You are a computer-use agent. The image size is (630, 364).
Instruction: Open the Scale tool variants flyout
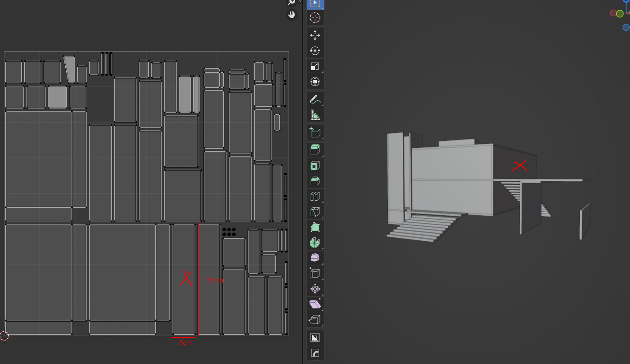323,72
